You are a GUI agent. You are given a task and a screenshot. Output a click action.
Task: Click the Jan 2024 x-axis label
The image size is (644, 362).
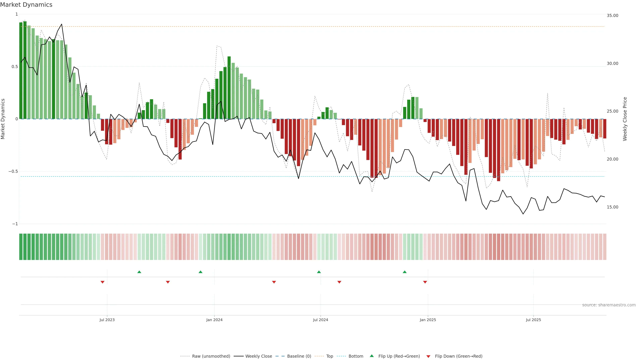pos(214,320)
